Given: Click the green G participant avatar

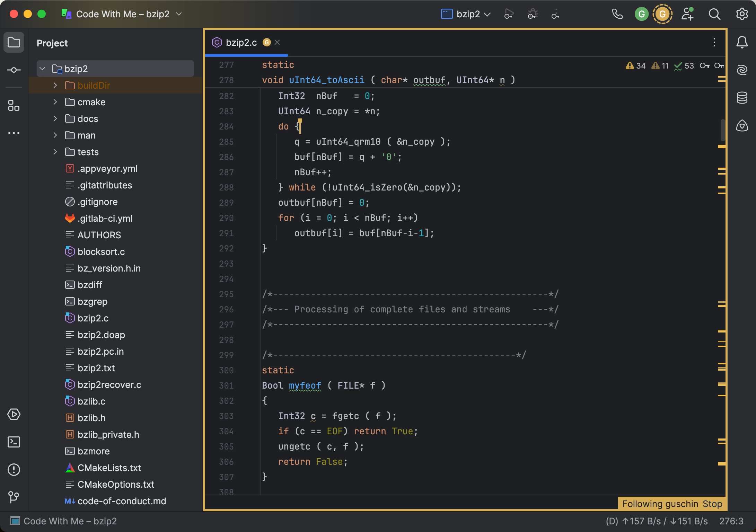Looking at the screenshot, I should [x=641, y=14].
